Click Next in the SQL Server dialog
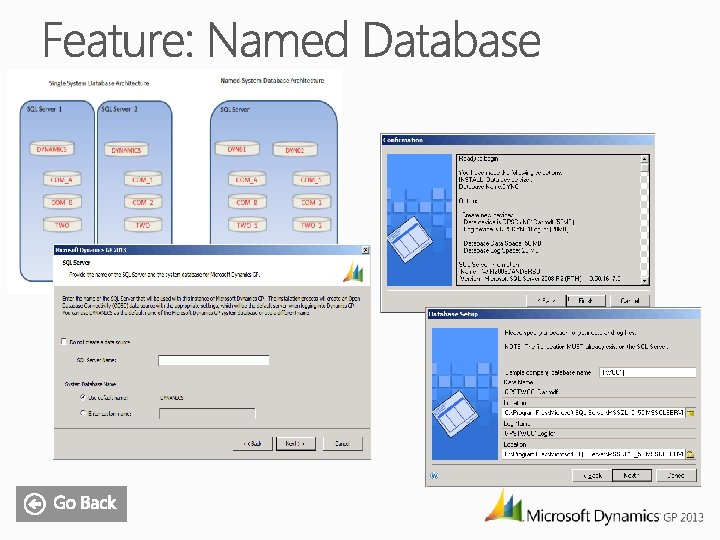This screenshot has width=720, height=540. coord(296,444)
